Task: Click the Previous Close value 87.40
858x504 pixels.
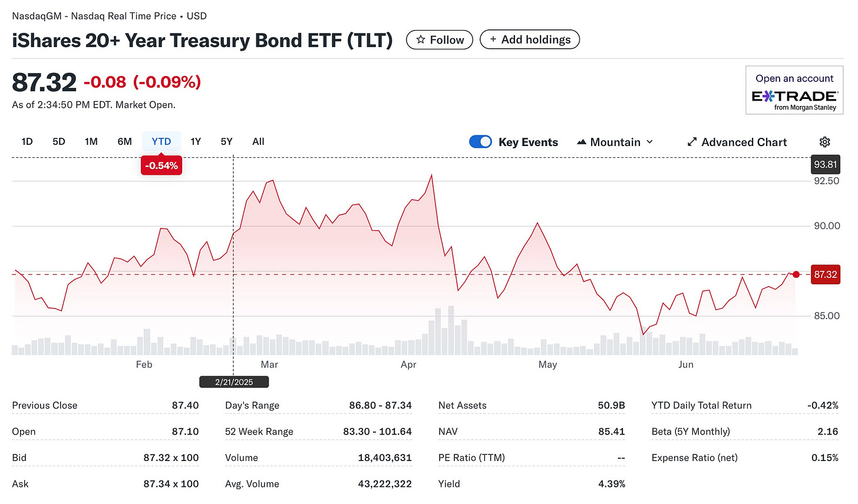Action: (x=185, y=405)
